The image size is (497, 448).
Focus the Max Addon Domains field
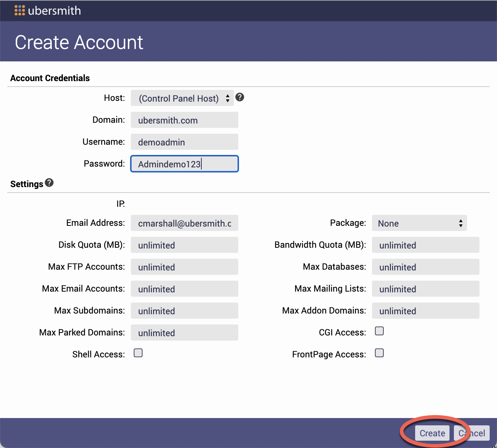point(426,311)
